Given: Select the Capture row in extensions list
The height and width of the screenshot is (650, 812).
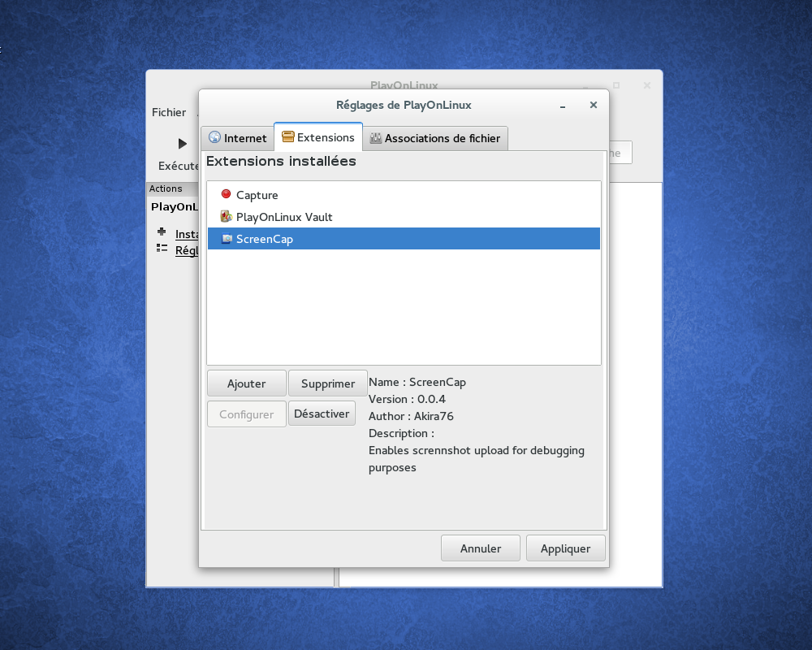Looking at the screenshot, I should [404, 195].
